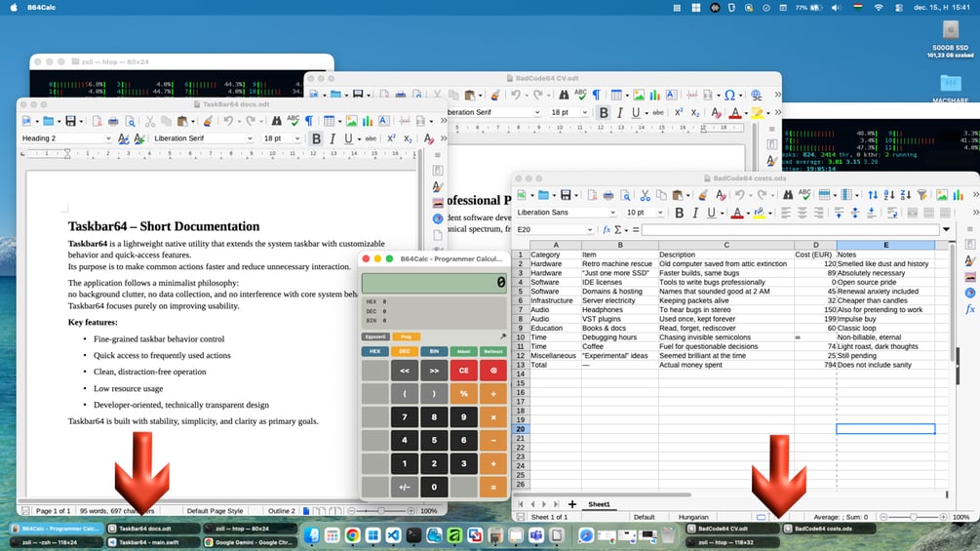This screenshot has height=551, width=980.
Task: Click Find binoculars icon in BadCode64 CV toolbar
Action: coord(563,95)
